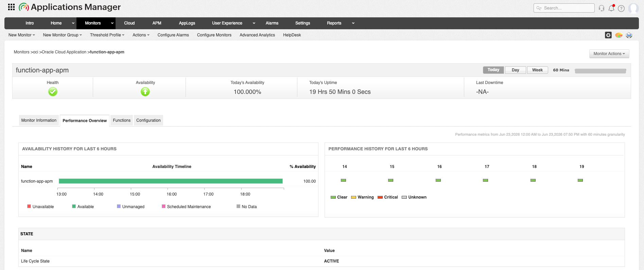The width and height of the screenshot is (644, 270).
Task: Click the Unknown legend swatch
Action: click(x=404, y=197)
